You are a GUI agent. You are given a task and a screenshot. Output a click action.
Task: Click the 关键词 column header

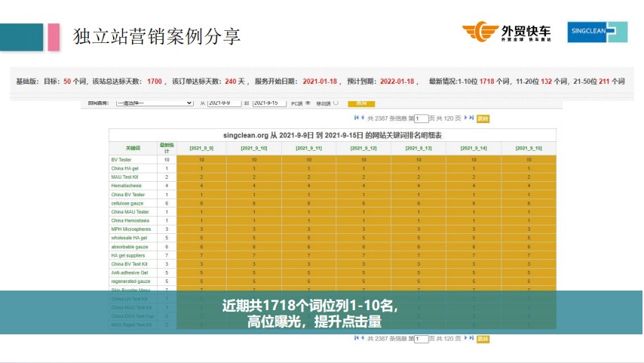tap(133, 149)
